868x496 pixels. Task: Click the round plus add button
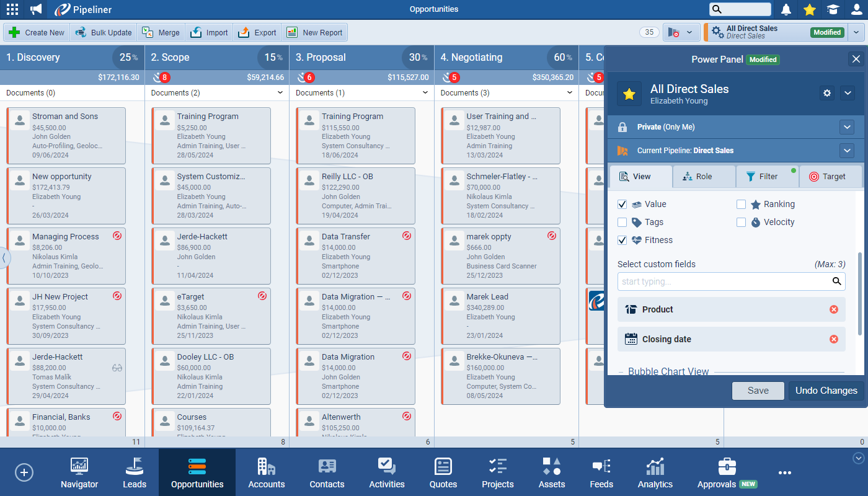pyautogui.click(x=24, y=472)
